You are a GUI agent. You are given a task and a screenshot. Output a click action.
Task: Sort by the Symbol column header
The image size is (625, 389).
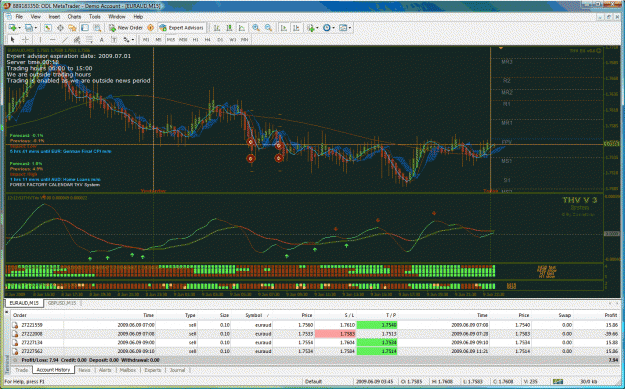coord(254,315)
